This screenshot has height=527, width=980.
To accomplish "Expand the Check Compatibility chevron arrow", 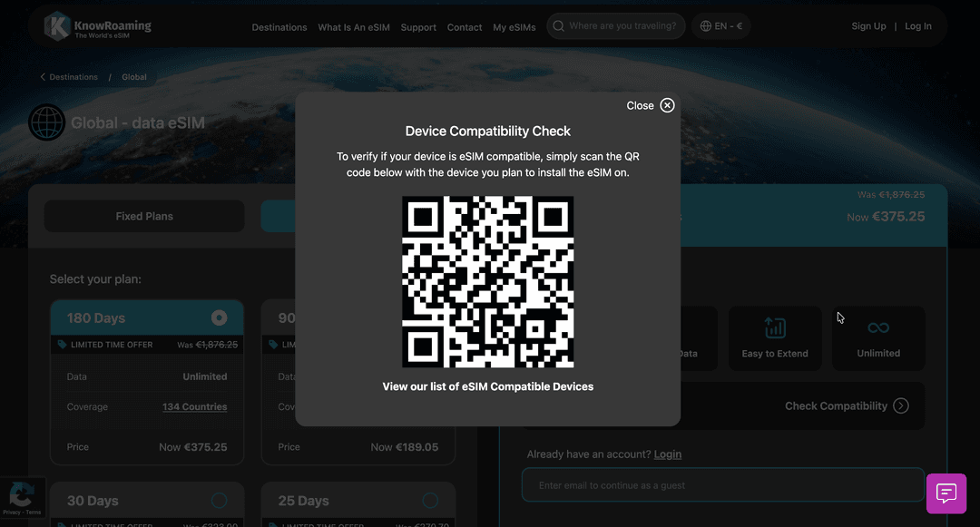I will (901, 405).
